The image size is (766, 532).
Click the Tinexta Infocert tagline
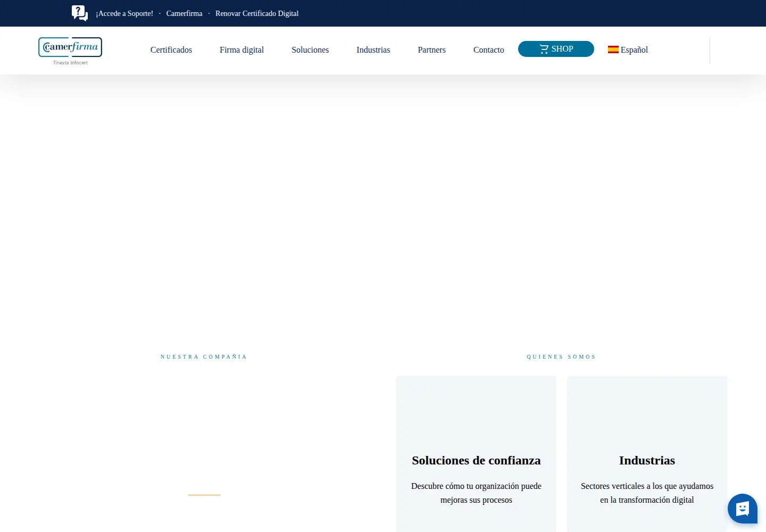(70, 63)
